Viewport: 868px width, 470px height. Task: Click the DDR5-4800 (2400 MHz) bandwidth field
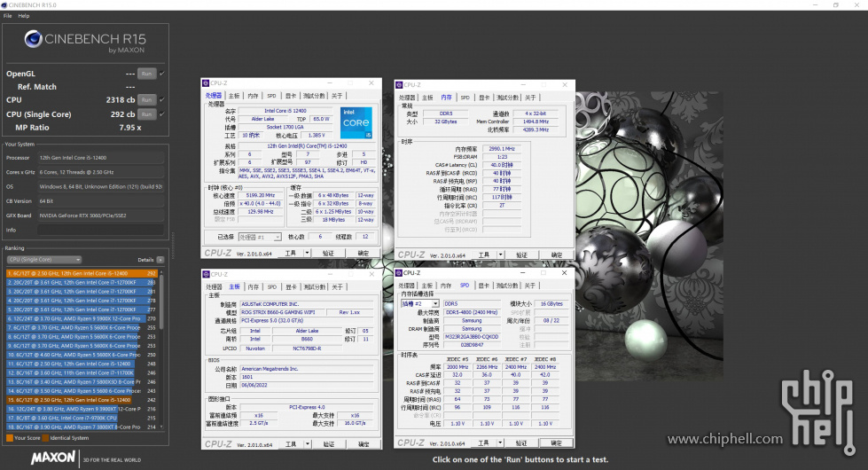[x=472, y=312]
